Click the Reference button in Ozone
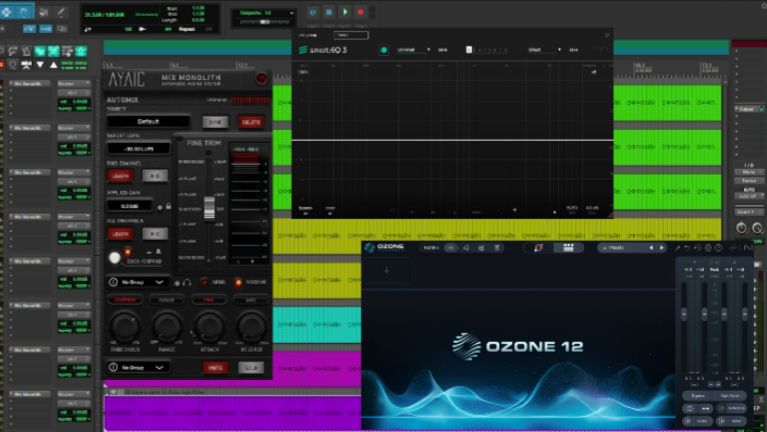 tap(732, 408)
